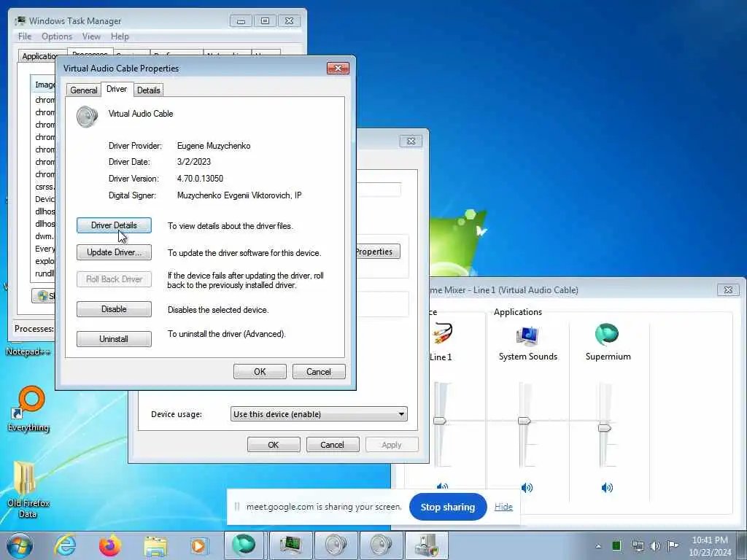The image size is (747, 560).
Task: Switch to Task Manager taskbar button
Action: 290,545
